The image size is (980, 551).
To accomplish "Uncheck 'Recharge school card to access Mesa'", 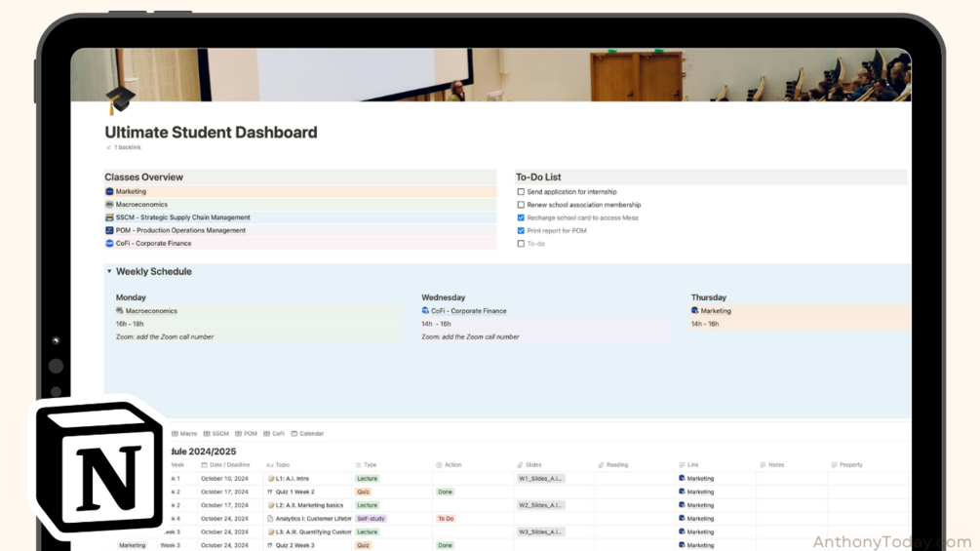I will [x=521, y=218].
